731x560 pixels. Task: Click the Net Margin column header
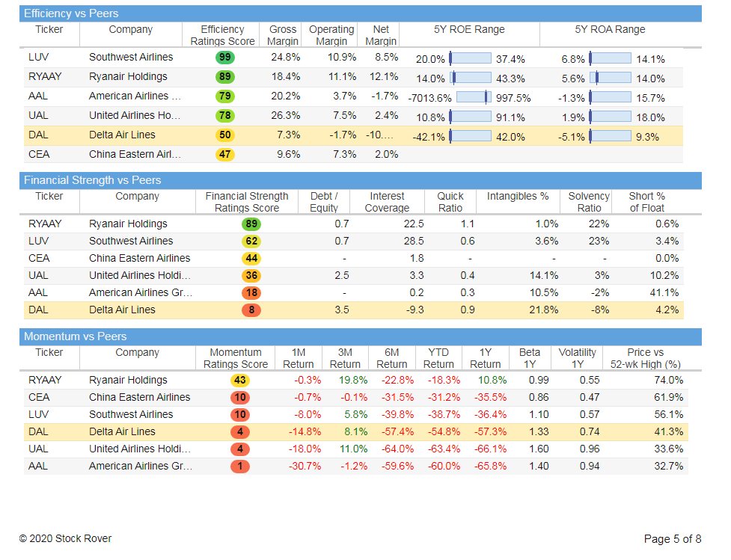pyautogui.click(x=381, y=35)
